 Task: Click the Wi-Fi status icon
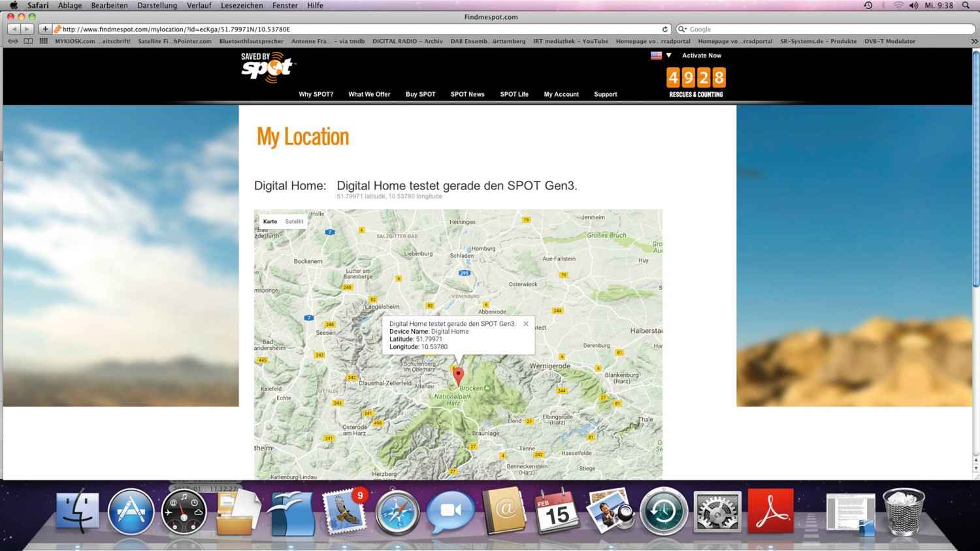point(898,5)
